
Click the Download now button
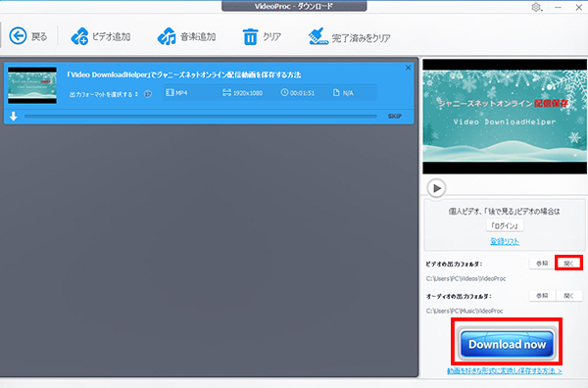(507, 343)
